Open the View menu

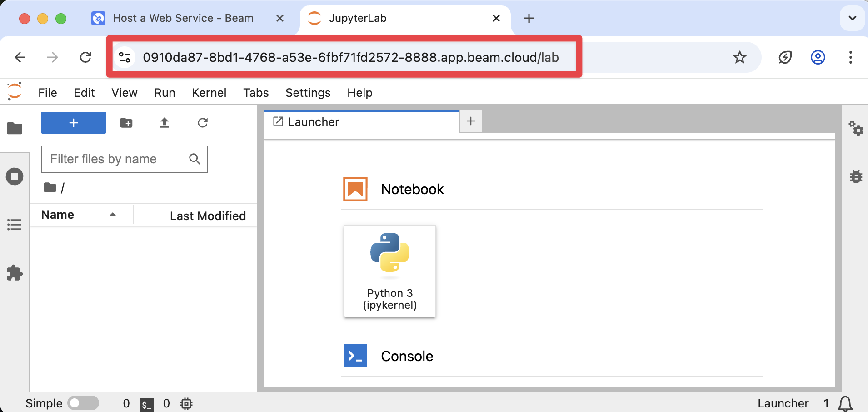tap(125, 93)
